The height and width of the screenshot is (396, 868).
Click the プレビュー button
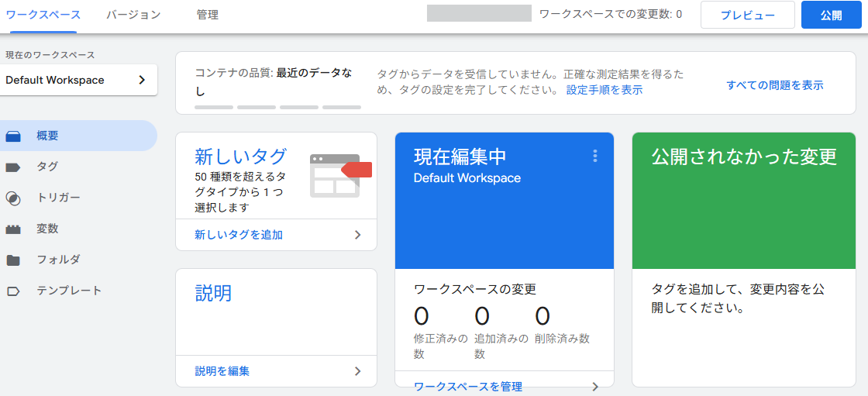point(747,15)
